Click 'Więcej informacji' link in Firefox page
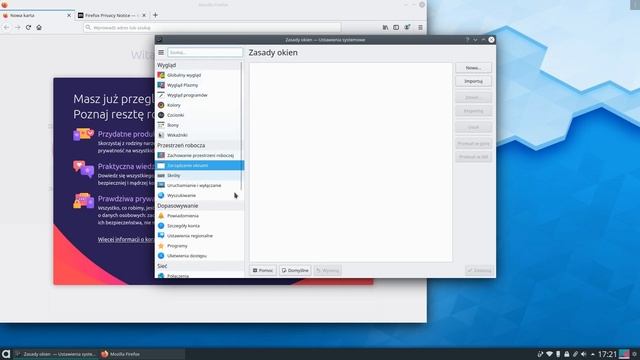 pyautogui.click(x=126, y=240)
